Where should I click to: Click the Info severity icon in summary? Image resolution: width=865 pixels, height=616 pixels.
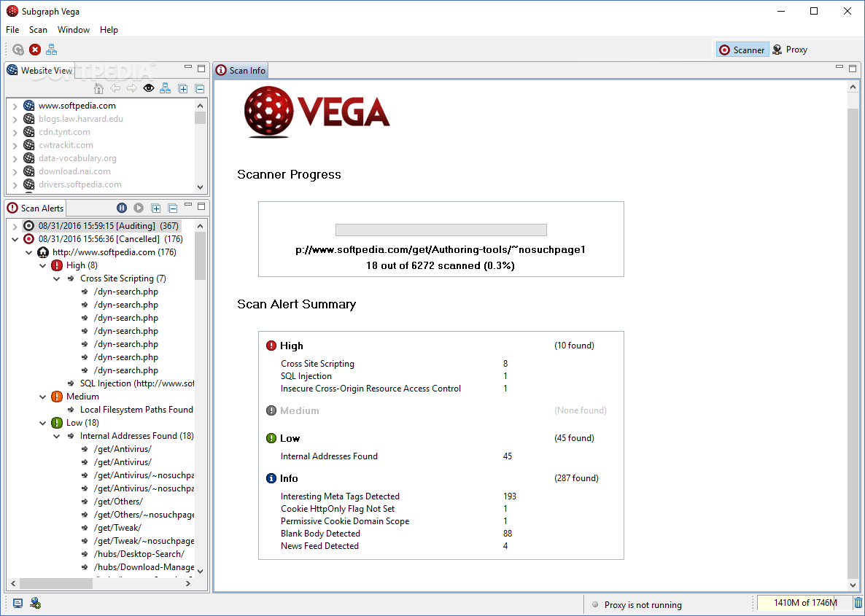tap(271, 478)
